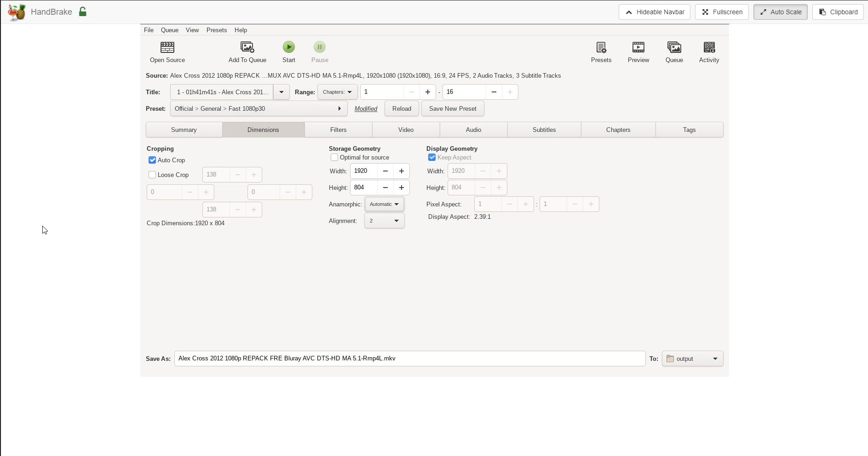
Task: Click the Pause encoding icon
Action: [x=319, y=46]
